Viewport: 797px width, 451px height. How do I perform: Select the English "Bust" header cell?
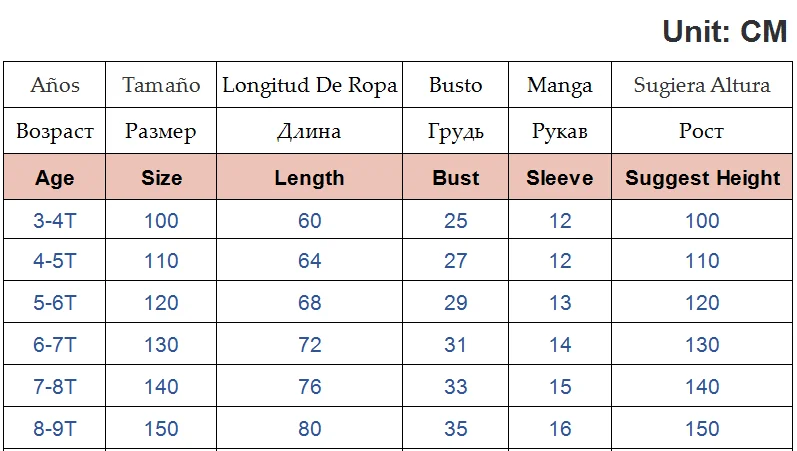[456, 178]
